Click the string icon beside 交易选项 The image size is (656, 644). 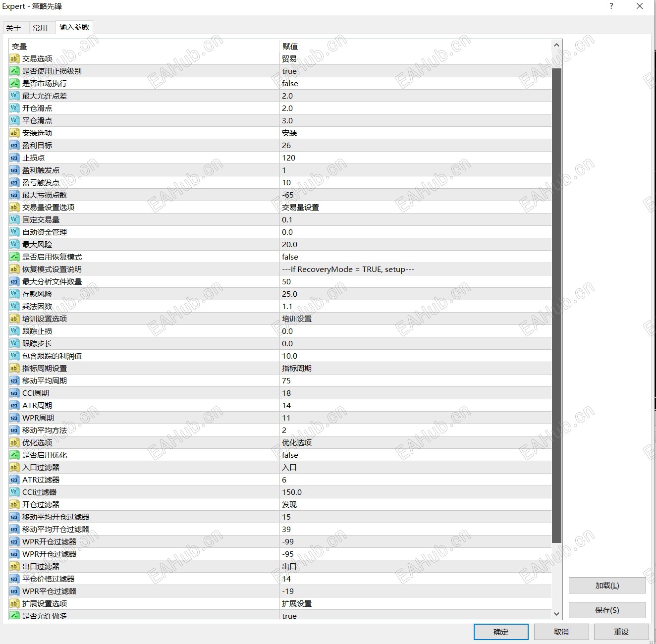point(14,58)
